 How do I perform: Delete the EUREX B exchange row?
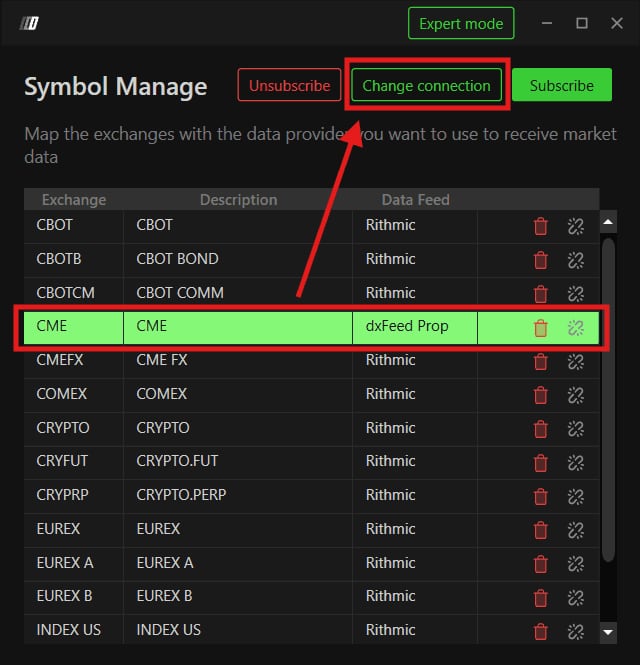540,598
